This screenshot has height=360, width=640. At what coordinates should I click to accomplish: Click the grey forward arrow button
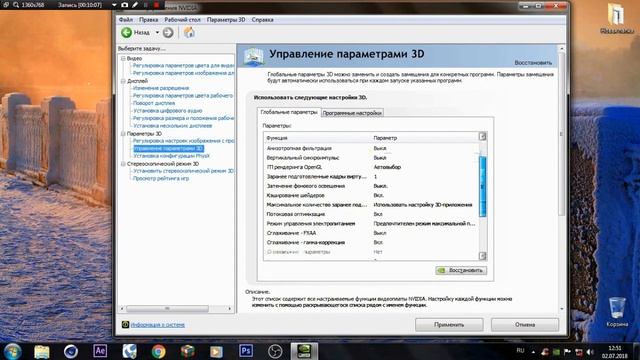[x=168, y=33]
